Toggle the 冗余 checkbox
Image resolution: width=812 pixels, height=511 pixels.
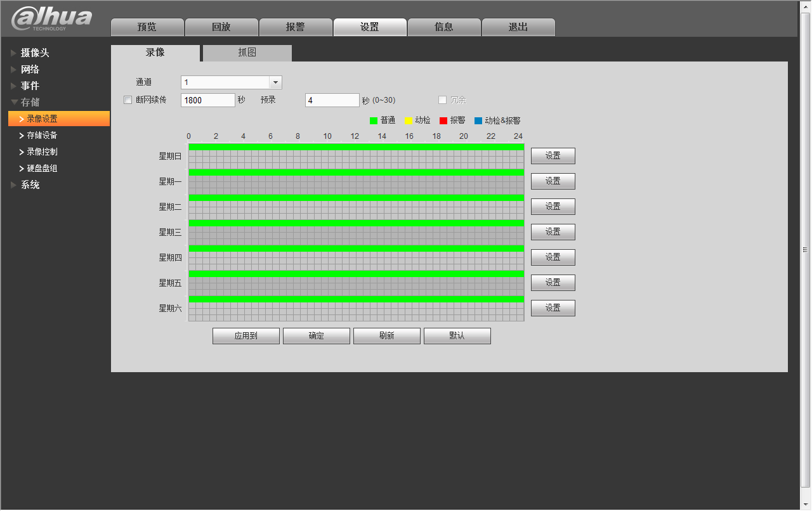click(x=443, y=100)
